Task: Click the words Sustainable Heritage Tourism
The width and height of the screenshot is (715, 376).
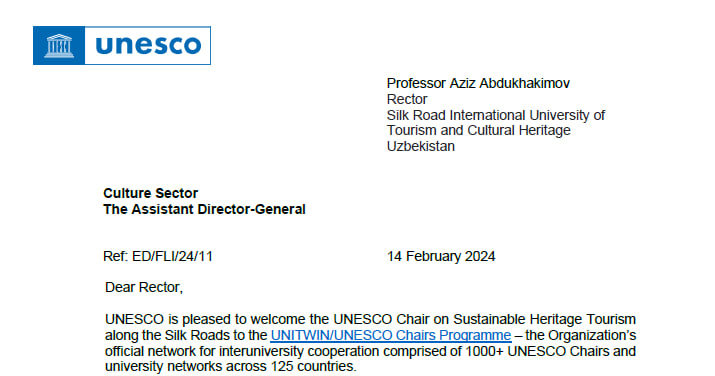Action: tap(544, 319)
